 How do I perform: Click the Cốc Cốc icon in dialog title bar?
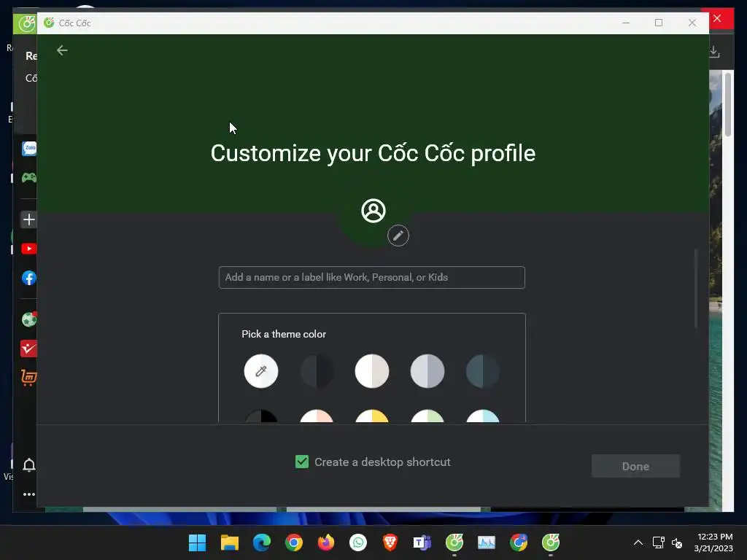coord(49,23)
